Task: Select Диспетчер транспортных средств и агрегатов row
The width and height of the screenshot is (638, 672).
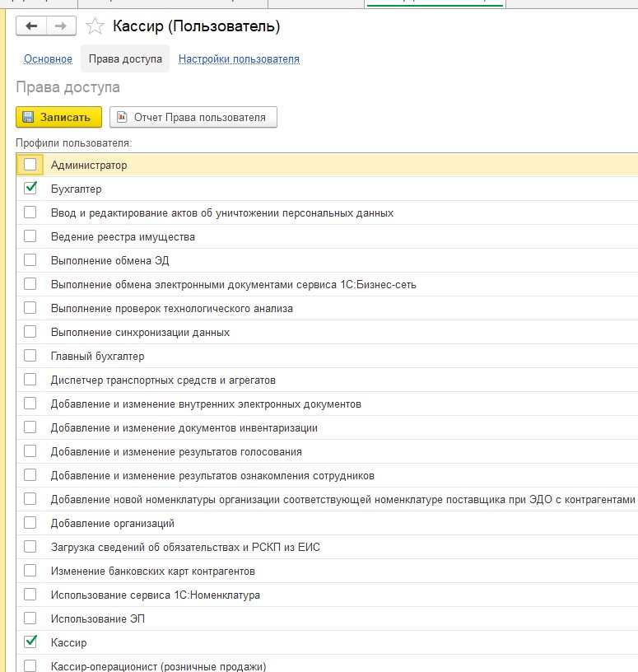Action: (328, 380)
